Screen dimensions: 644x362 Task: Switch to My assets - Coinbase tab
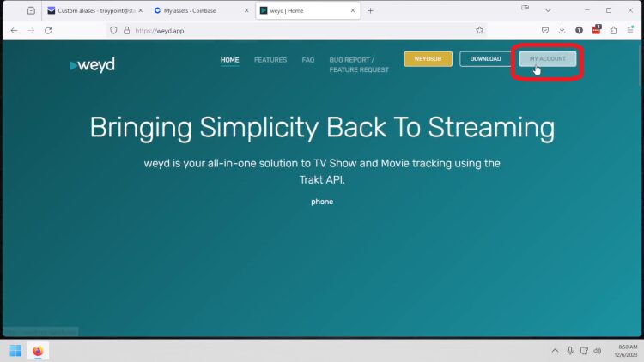tap(201, 10)
